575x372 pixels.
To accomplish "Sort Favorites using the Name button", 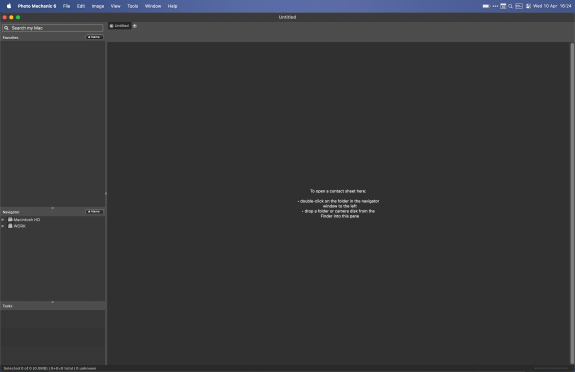I will (x=94, y=37).
